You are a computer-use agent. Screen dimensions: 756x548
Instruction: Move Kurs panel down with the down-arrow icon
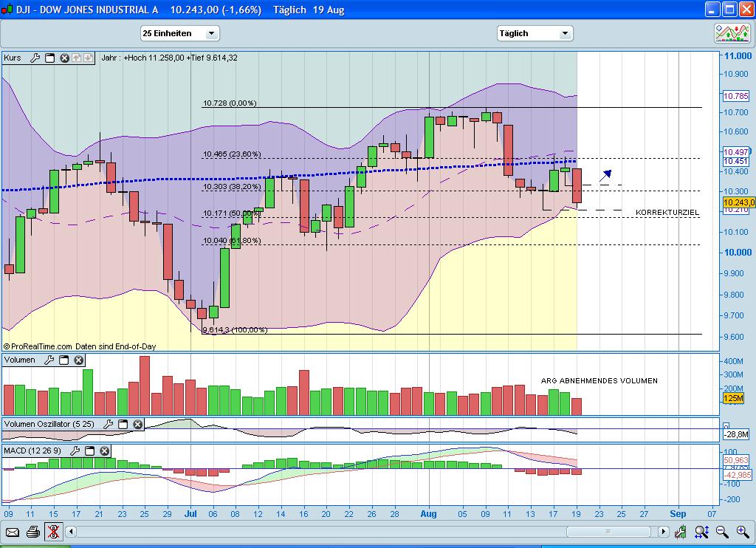click(x=89, y=58)
